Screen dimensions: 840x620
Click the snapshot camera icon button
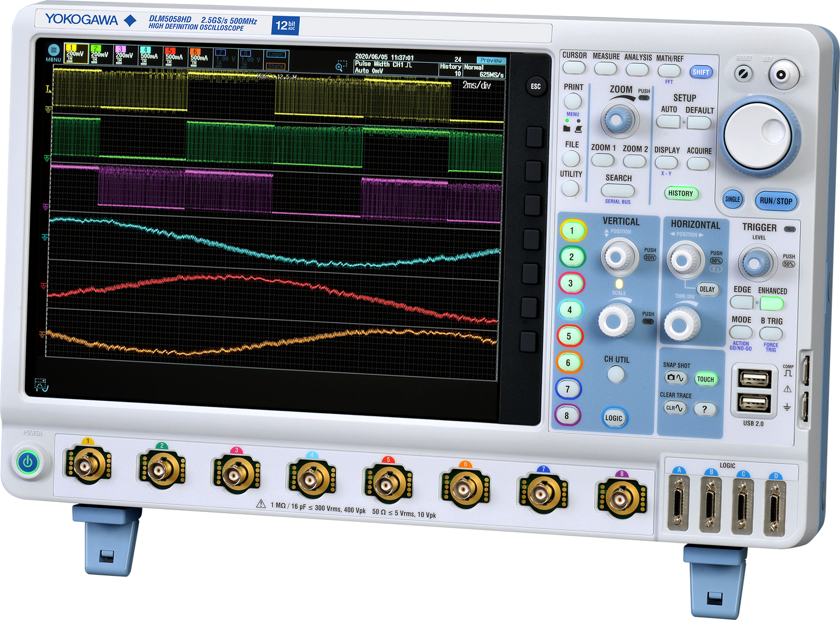676,378
